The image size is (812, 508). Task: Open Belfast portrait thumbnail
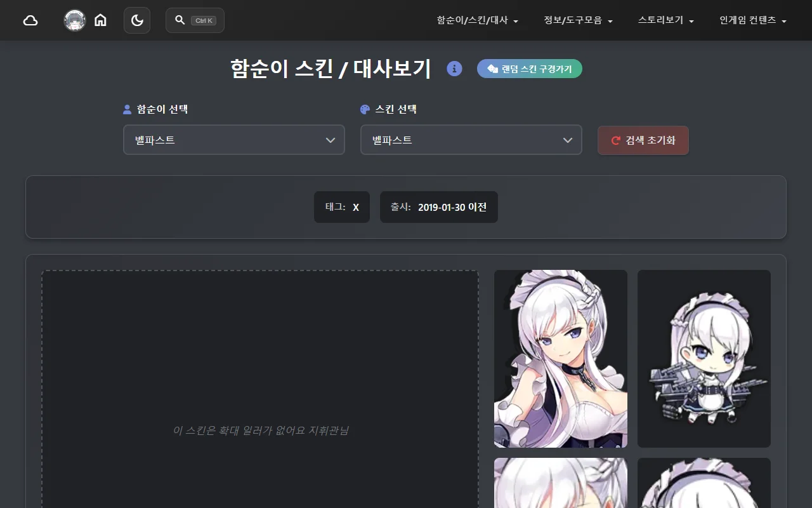561,359
